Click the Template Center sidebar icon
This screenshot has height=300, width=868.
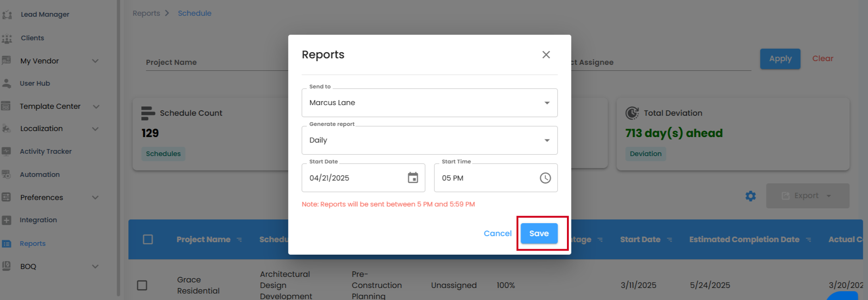6,106
